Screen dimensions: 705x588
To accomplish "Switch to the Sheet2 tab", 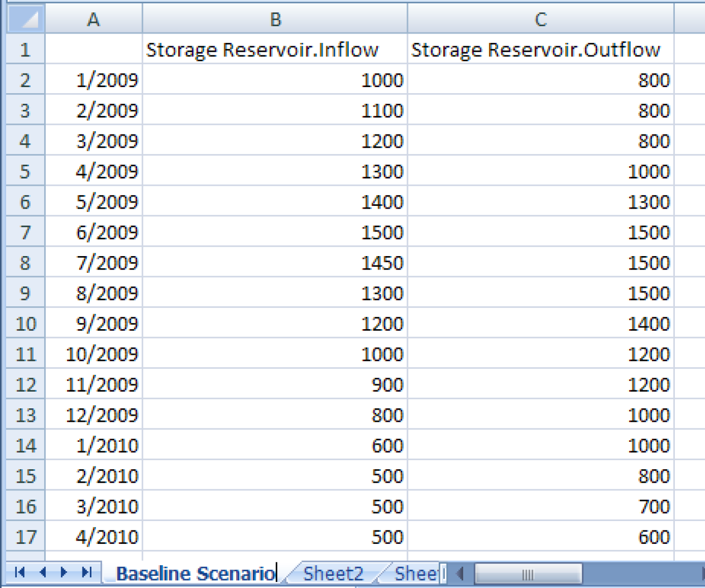I will [x=333, y=573].
